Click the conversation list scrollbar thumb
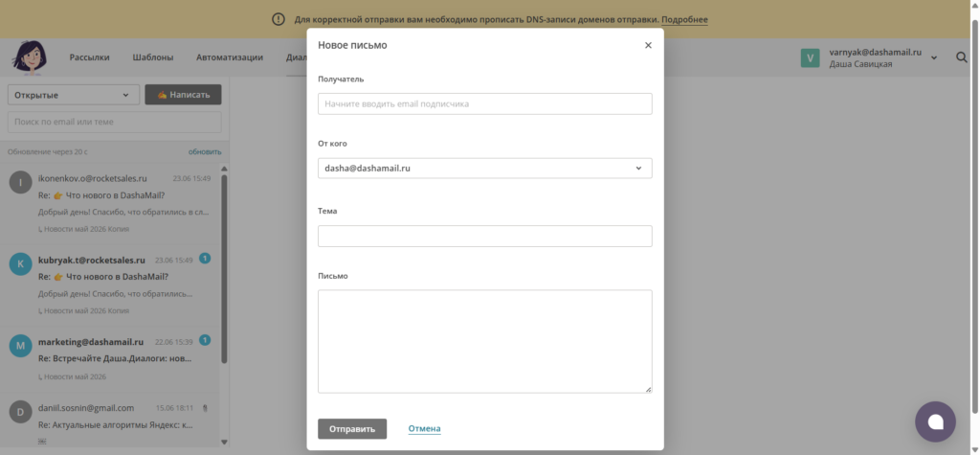980x455 pixels. 224,269
